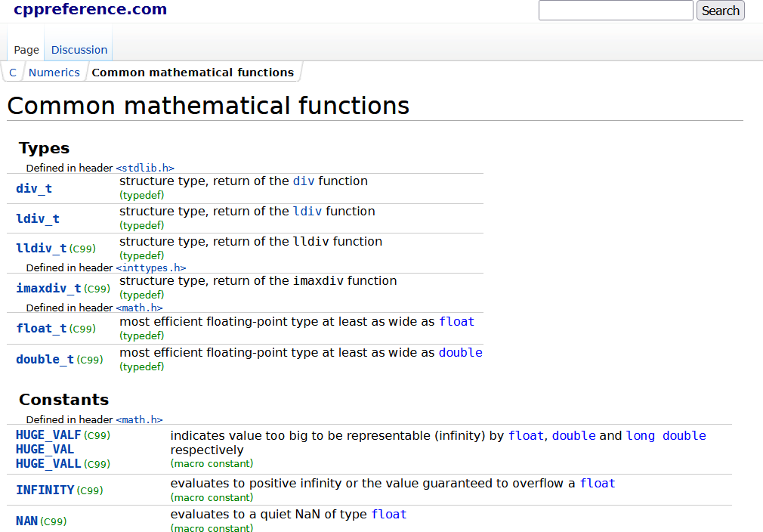Click the cppreference.com site logo
The image size is (763, 532).
[x=90, y=10]
